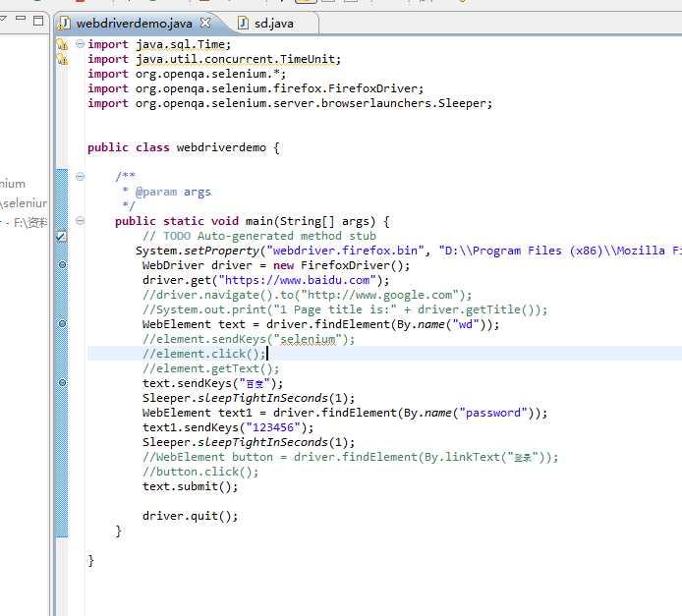Toggle the breakpoint on the FirefoxDriver line

[x=62, y=264]
